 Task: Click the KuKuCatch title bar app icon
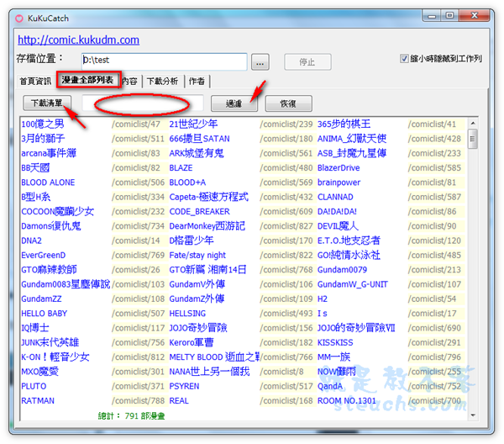coord(19,18)
